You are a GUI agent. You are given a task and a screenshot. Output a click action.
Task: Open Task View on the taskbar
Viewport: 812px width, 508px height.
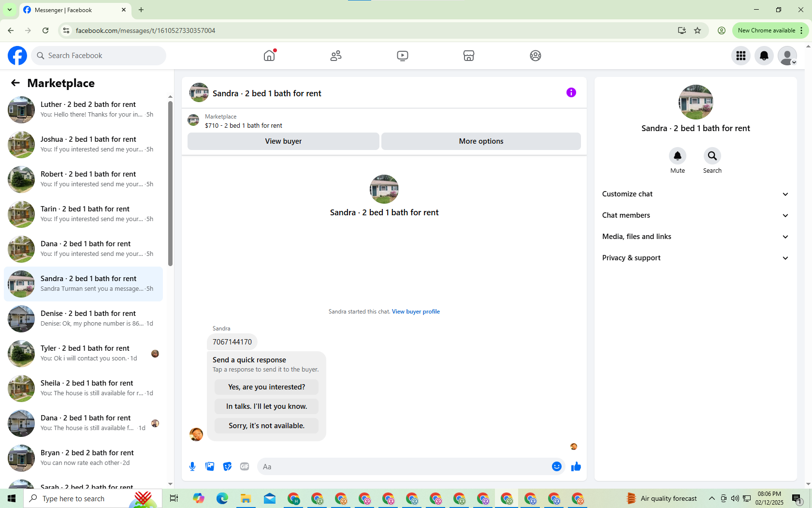(174, 498)
